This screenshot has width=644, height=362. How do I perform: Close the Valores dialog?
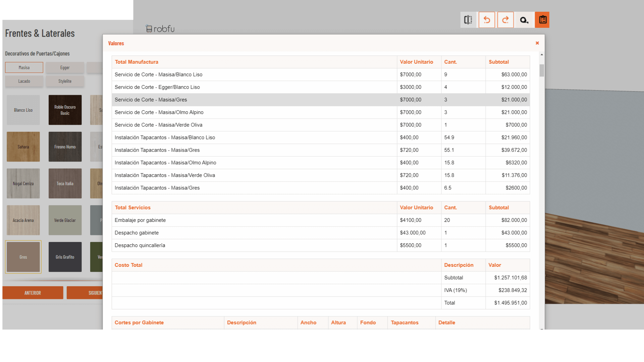(537, 43)
